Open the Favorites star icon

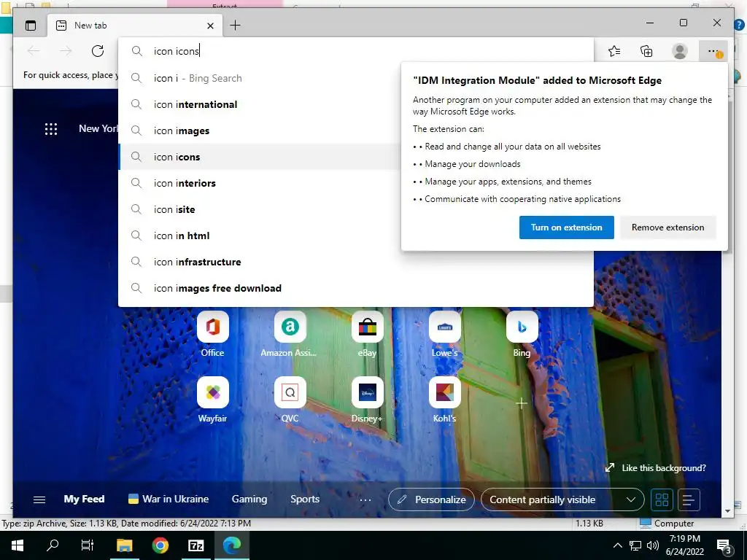(614, 51)
